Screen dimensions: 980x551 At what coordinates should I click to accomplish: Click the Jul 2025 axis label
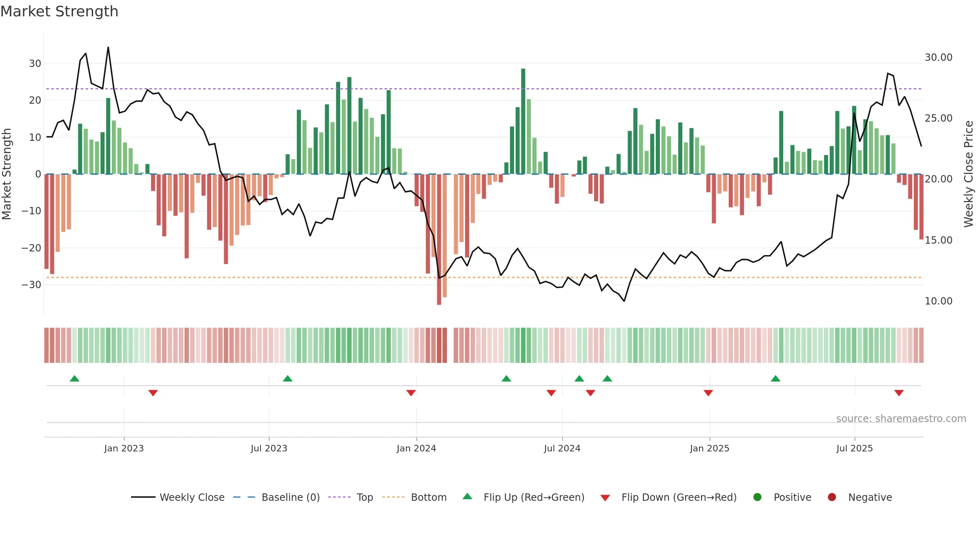click(855, 448)
